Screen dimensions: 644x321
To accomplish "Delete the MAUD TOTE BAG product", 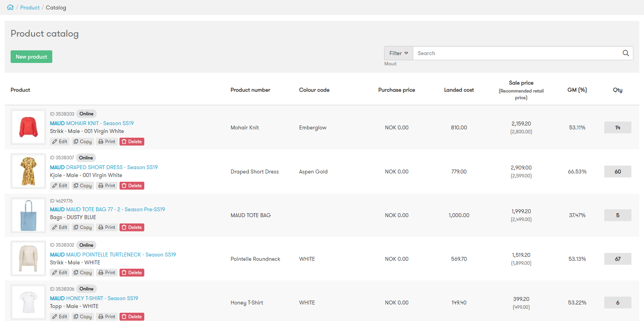I will pyautogui.click(x=132, y=227).
